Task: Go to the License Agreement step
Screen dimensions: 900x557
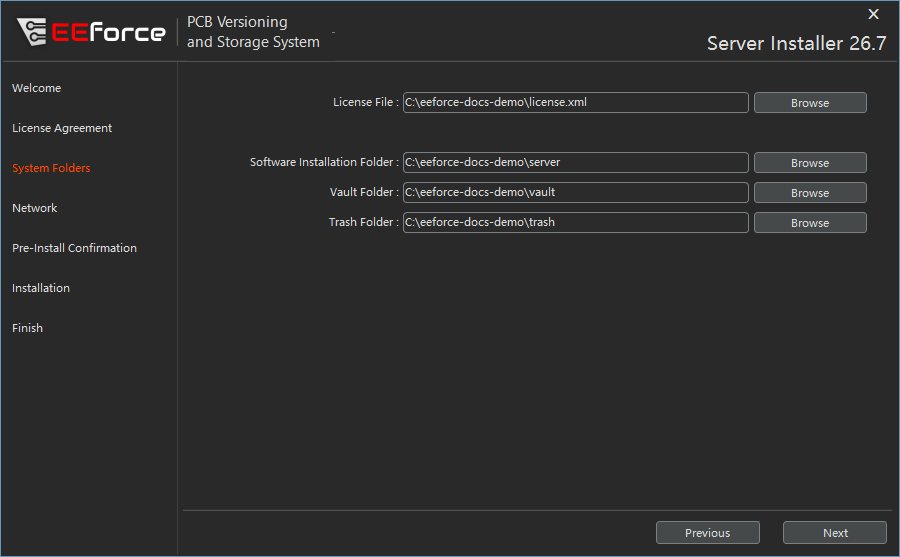Action: (62, 128)
